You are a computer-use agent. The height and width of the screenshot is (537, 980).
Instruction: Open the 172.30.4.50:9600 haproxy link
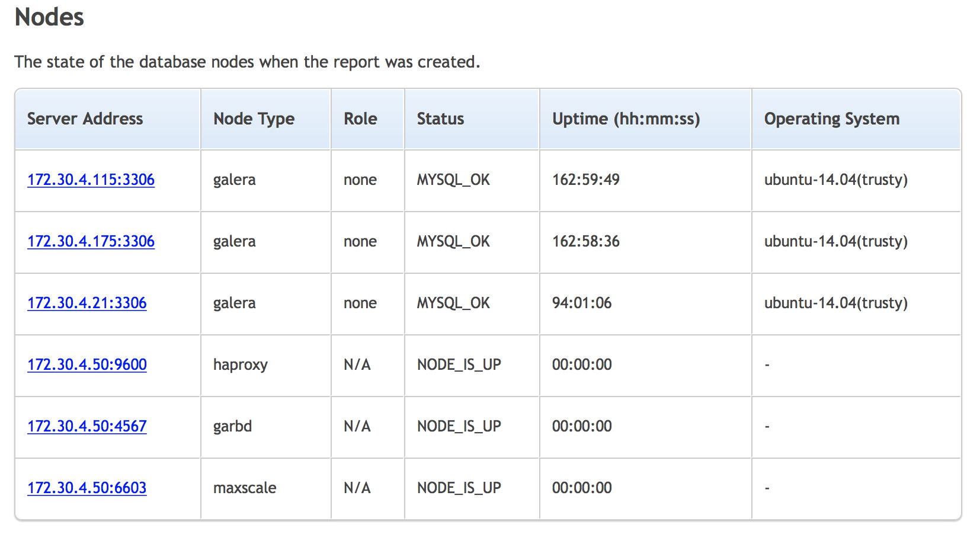click(x=87, y=365)
